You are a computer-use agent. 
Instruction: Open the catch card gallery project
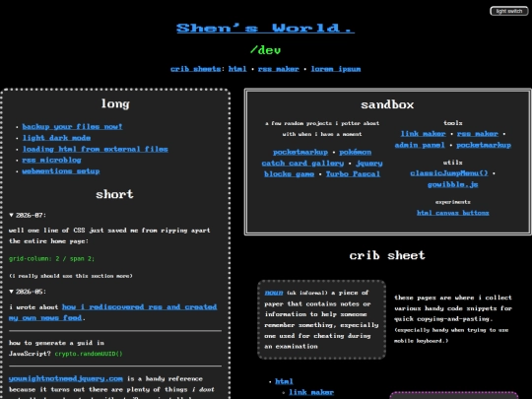click(x=302, y=164)
